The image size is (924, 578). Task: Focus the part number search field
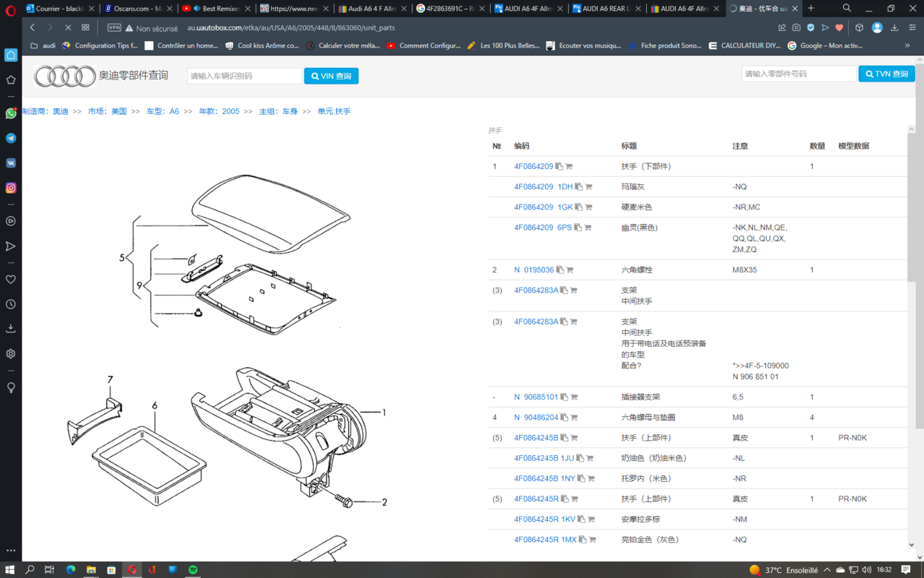tap(798, 74)
